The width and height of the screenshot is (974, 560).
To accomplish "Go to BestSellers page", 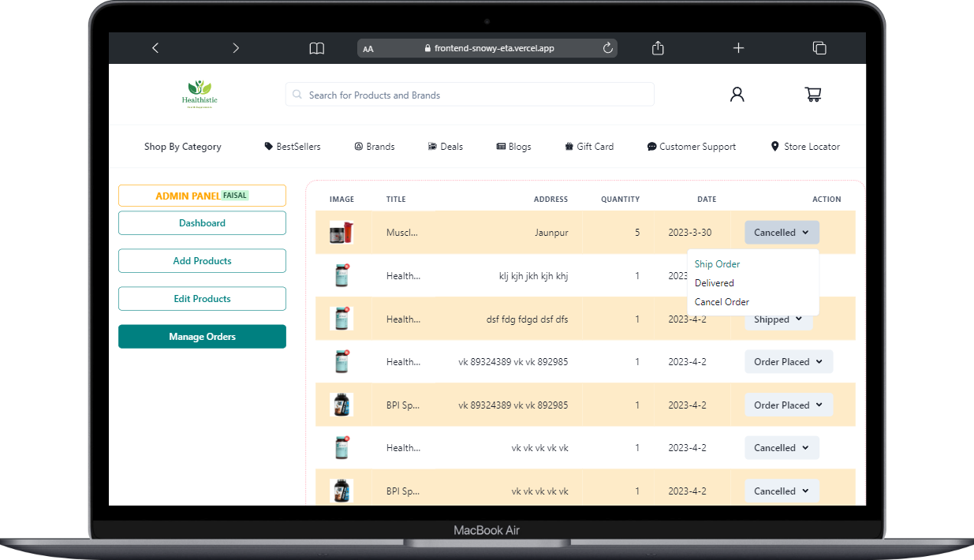I will click(293, 147).
